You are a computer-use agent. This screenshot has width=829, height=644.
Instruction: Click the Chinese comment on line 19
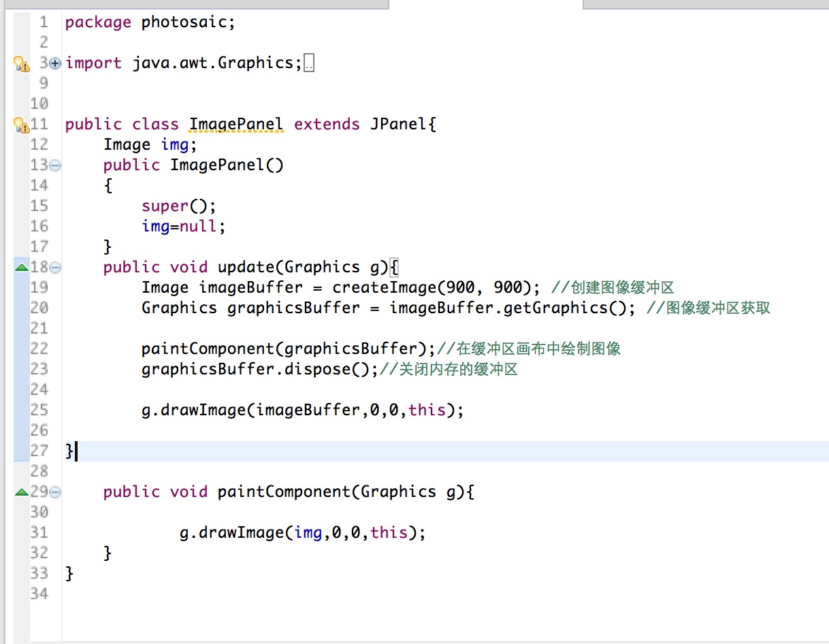tap(613, 287)
